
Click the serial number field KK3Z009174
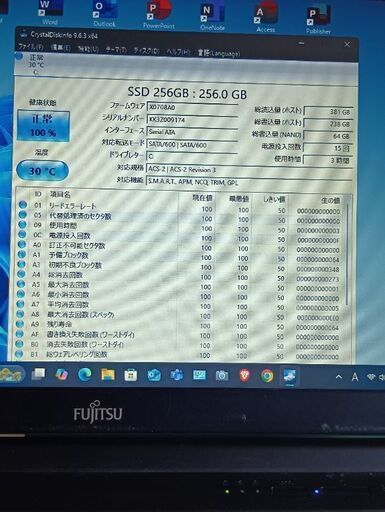(x=192, y=120)
